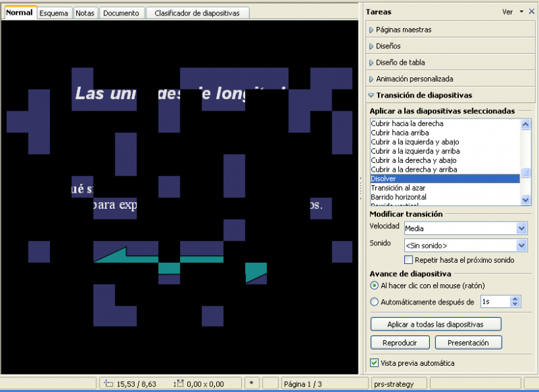
Task: Expand the Páginas maestras section
Action: click(404, 30)
